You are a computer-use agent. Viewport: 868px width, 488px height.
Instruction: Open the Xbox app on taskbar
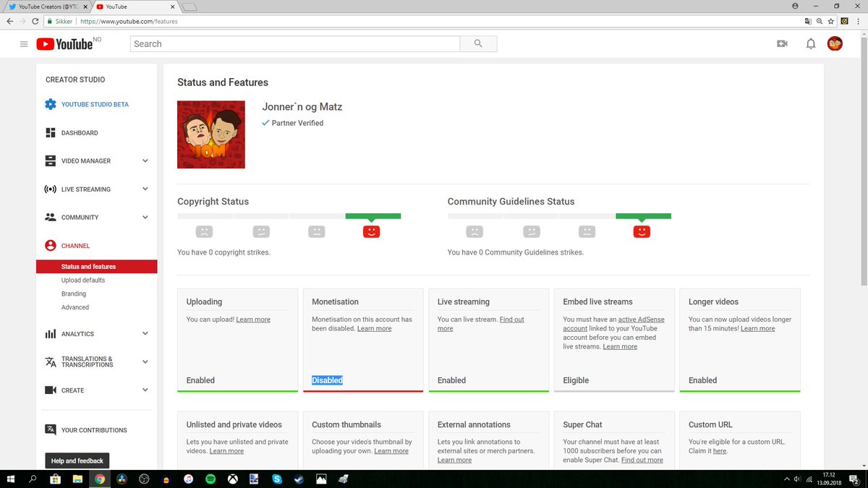click(232, 479)
